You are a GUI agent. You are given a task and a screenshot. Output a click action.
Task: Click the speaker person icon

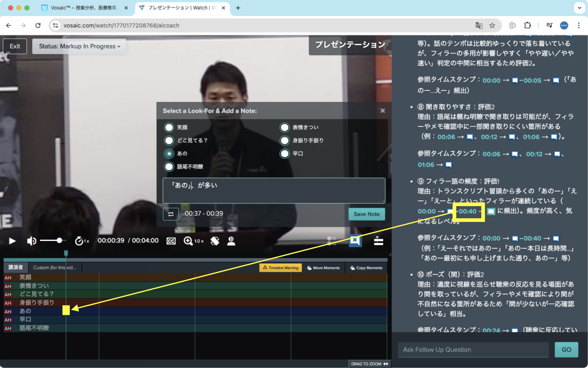(231, 241)
